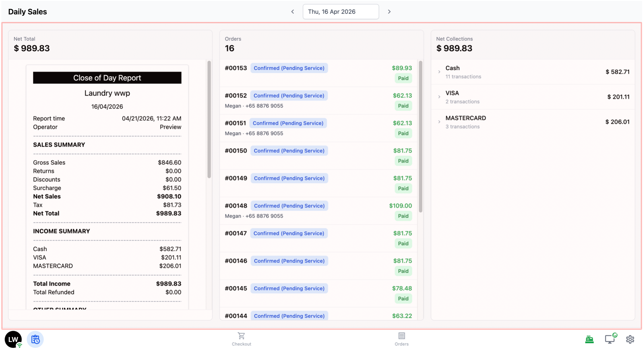The image size is (644, 354).
Task: Click the Paid badge on order #00150
Action: pos(403,161)
